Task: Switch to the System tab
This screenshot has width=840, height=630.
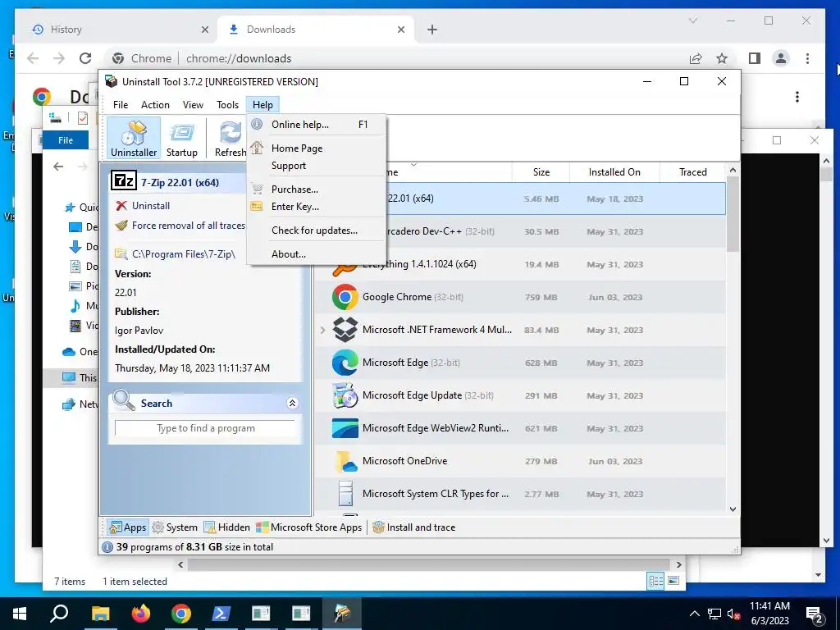Action: coord(176,527)
